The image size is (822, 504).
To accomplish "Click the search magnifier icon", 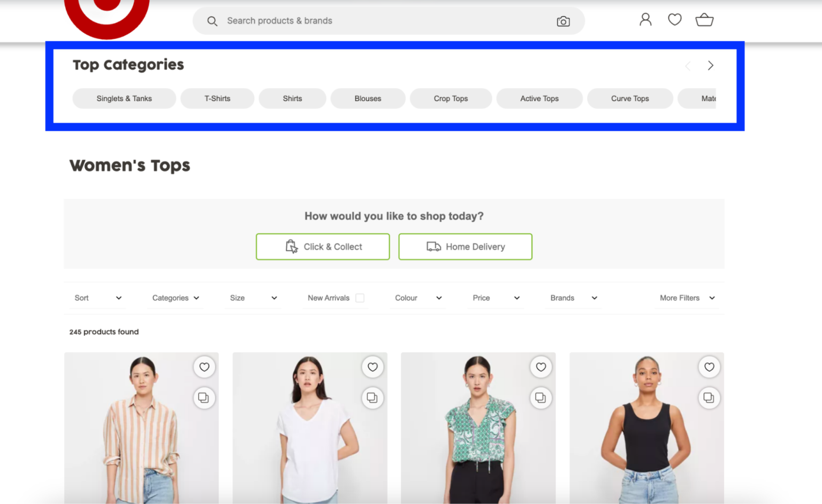I will [x=212, y=21].
